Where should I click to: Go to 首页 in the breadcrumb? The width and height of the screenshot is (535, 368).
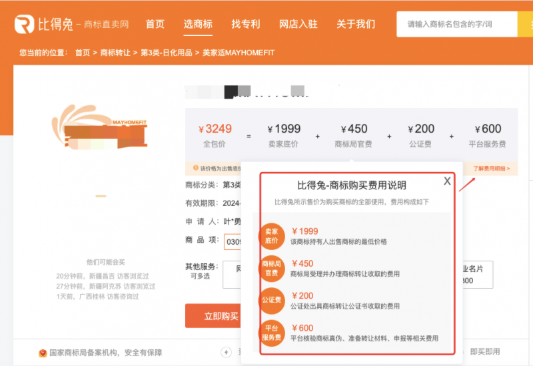point(82,53)
